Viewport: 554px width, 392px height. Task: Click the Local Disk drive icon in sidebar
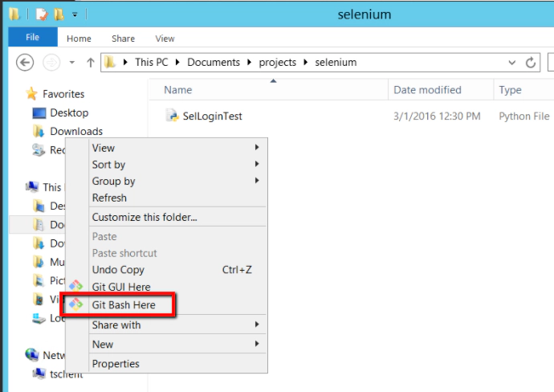pyautogui.click(x=39, y=318)
